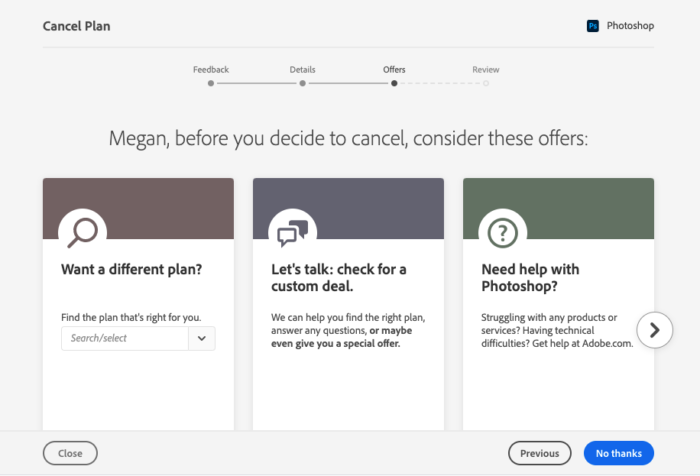Click the question mark help icon
This screenshot has width=700, height=476.
click(503, 233)
